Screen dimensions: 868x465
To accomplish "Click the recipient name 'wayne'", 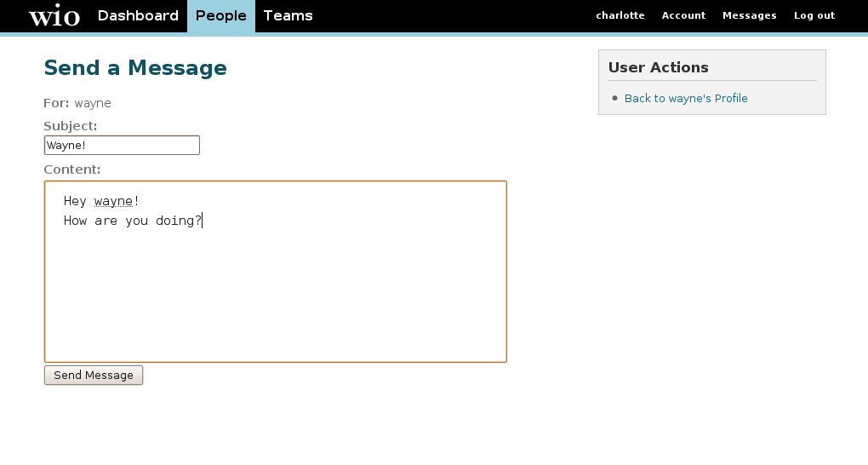I will [x=93, y=104].
